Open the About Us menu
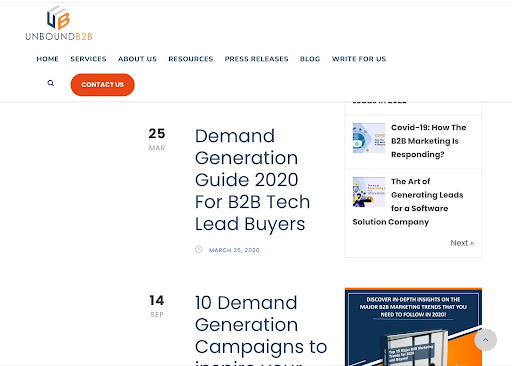Image resolution: width=512 pixels, height=366 pixels. [137, 59]
